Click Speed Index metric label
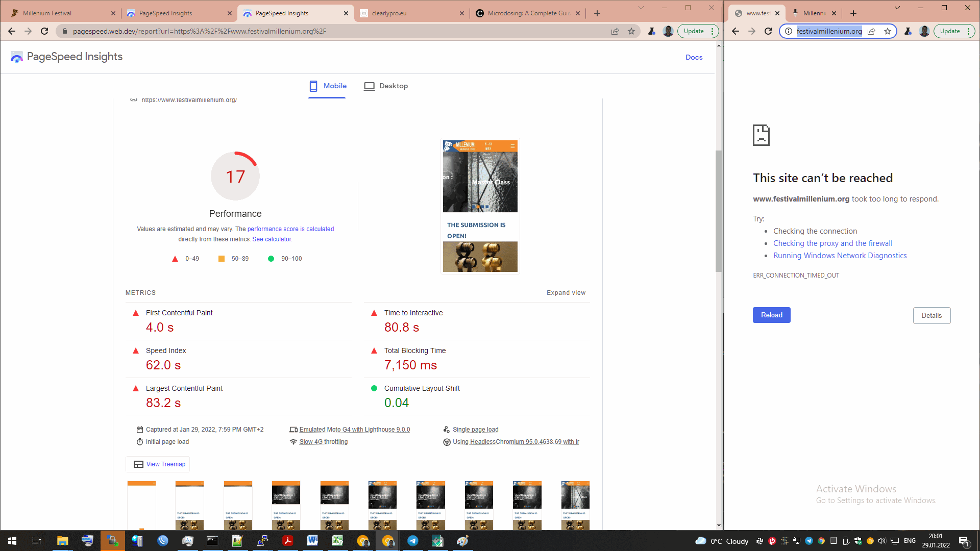The height and width of the screenshot is (551, 980). [x=166, y=350]
